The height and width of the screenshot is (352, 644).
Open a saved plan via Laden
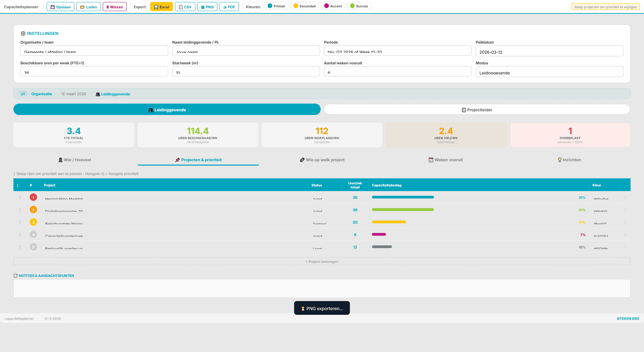tap(88, 7)
